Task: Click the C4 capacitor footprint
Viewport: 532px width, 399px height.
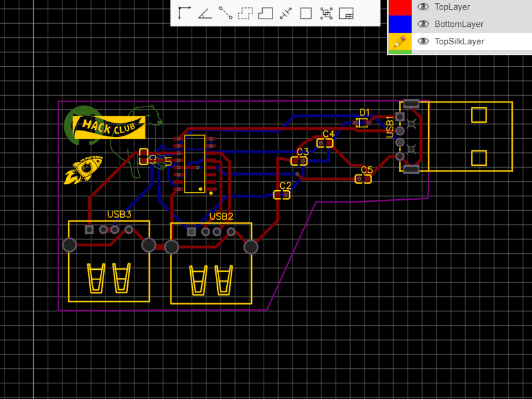Action: (x=324, y=143)
